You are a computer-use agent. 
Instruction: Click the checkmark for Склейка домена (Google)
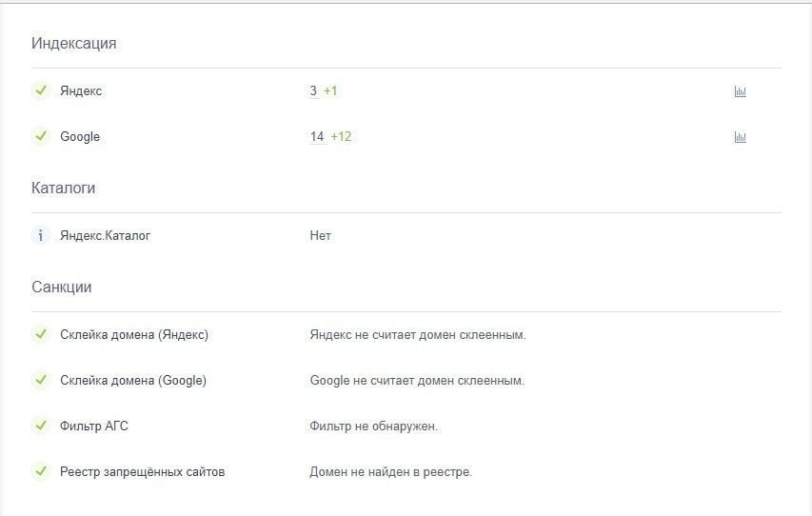[x=41, y=380]
